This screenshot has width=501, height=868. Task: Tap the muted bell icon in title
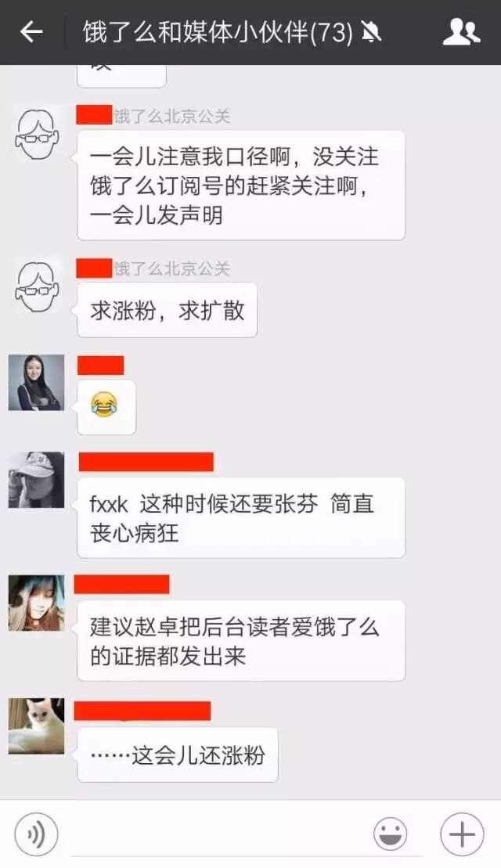371,33
